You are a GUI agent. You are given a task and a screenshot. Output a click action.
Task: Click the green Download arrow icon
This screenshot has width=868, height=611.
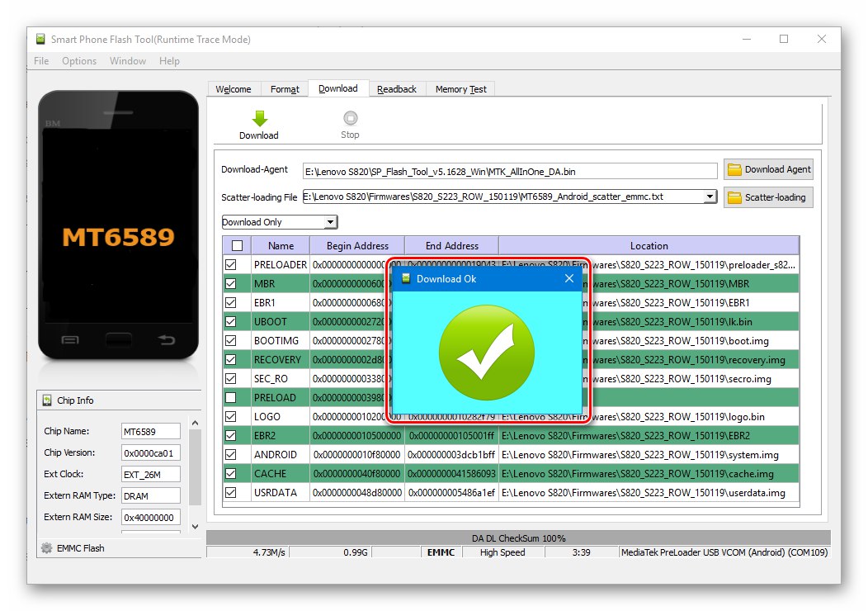258,117
